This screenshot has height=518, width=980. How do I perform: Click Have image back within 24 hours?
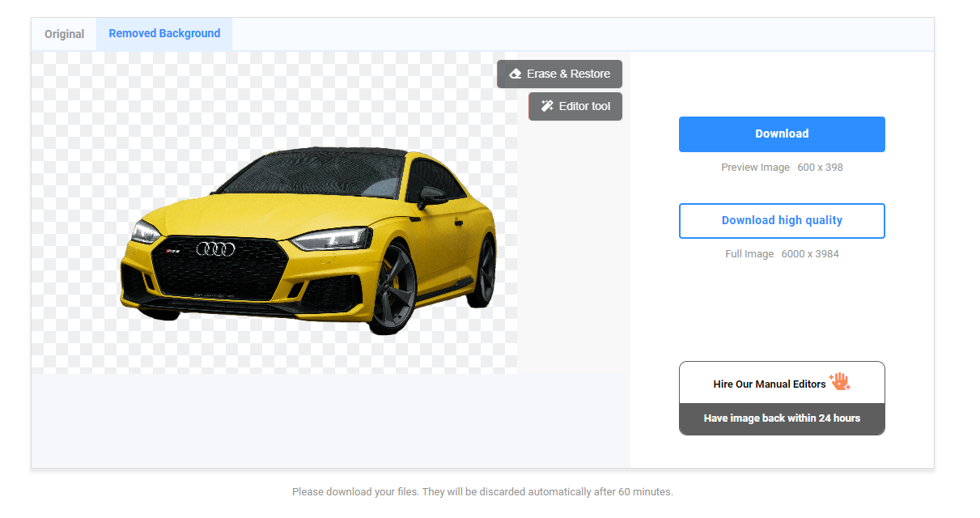(782, 418)
